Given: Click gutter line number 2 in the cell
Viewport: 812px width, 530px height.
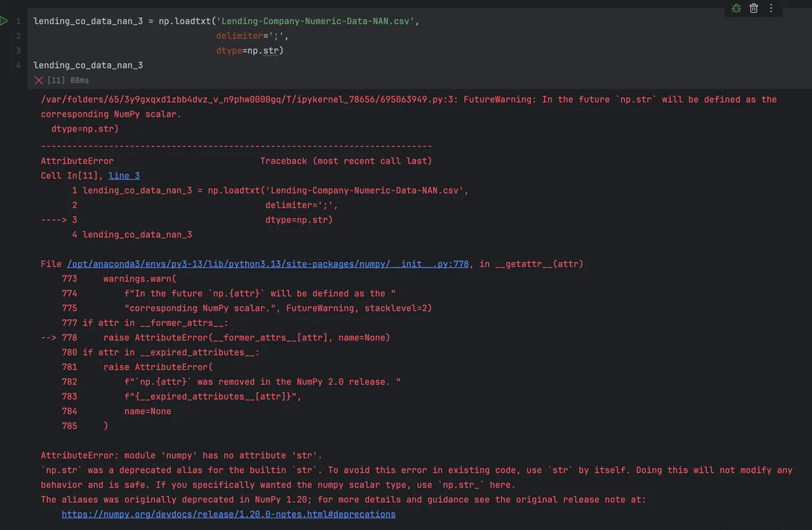Looking at the screenshot, I should (19, 36).
